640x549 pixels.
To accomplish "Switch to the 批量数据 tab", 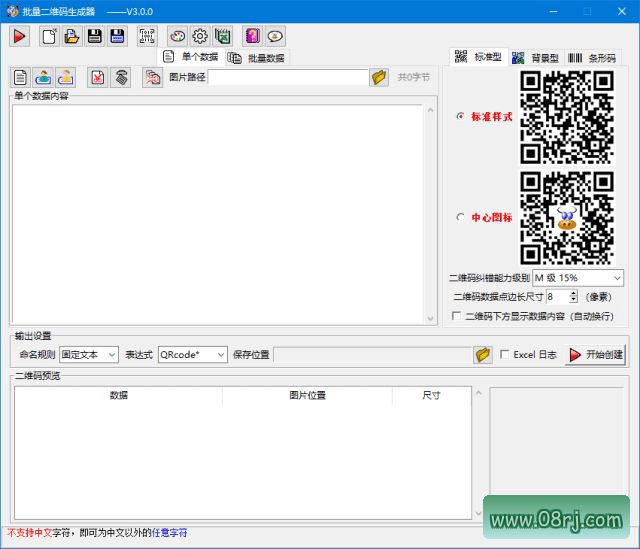I will click(x=256, y=58).
